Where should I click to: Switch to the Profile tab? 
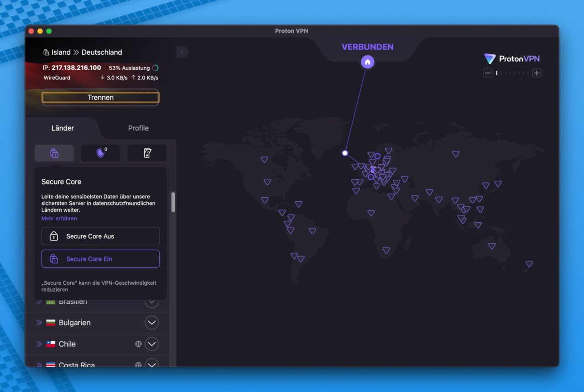(x=138, y=128)
